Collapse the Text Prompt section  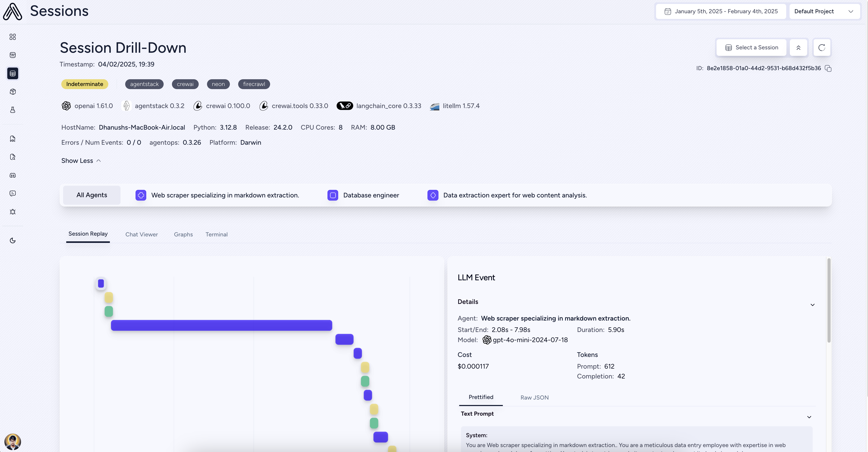click(809, 417)
